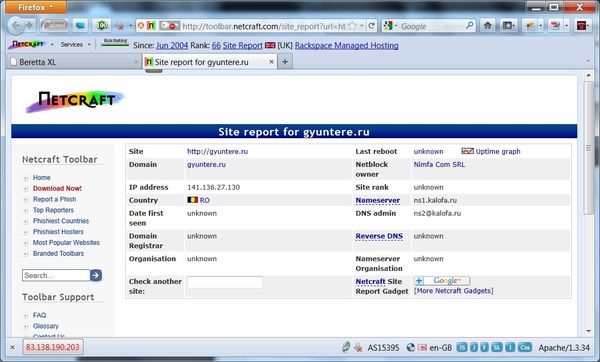Click the 83.138.190.203 IP in status bar

(x=53, y=347)
